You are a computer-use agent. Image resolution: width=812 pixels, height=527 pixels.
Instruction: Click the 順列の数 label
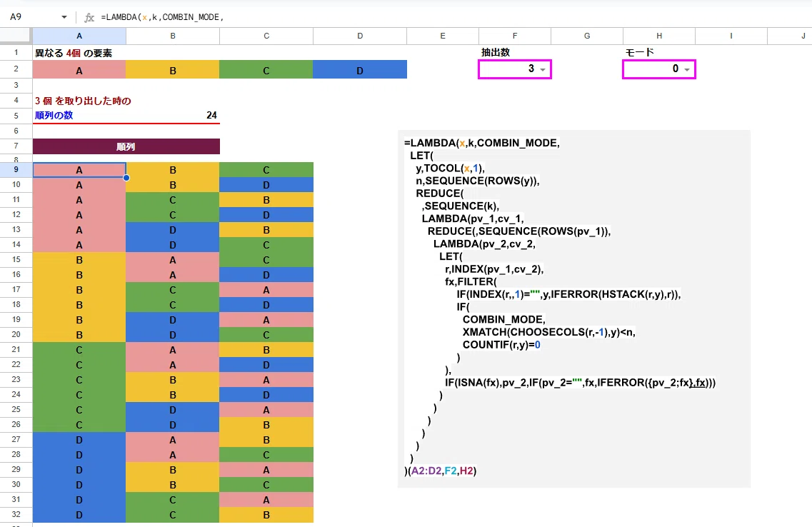point(54,116)
